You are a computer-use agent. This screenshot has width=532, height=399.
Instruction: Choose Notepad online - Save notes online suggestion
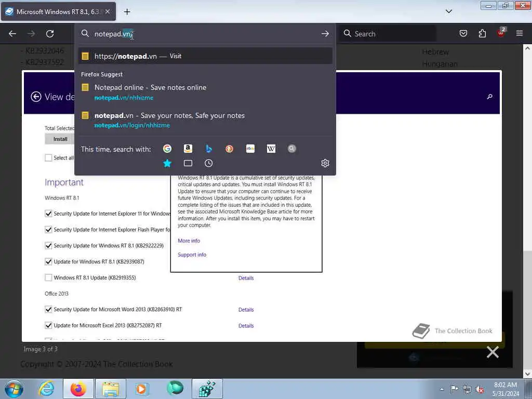click(x=205, y=92)
